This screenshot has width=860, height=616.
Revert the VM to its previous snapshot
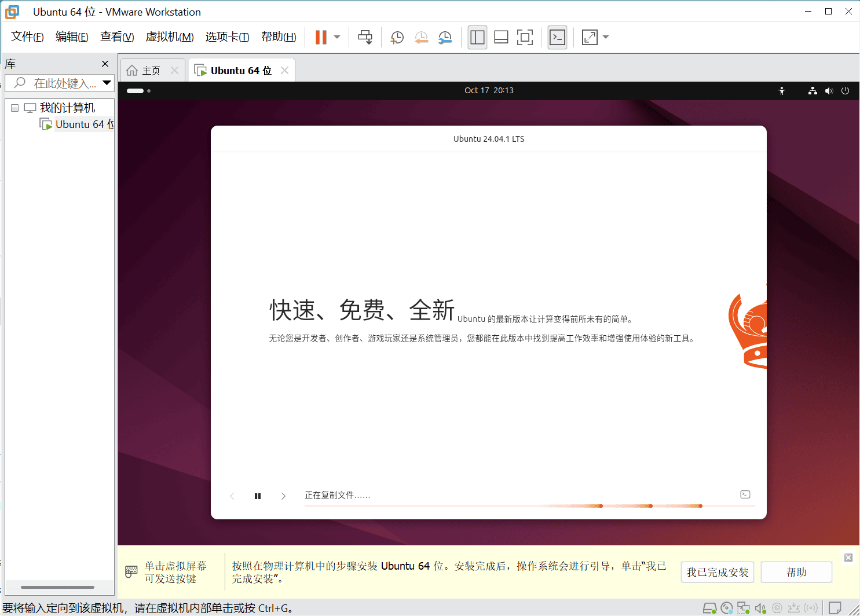point(421,37)
